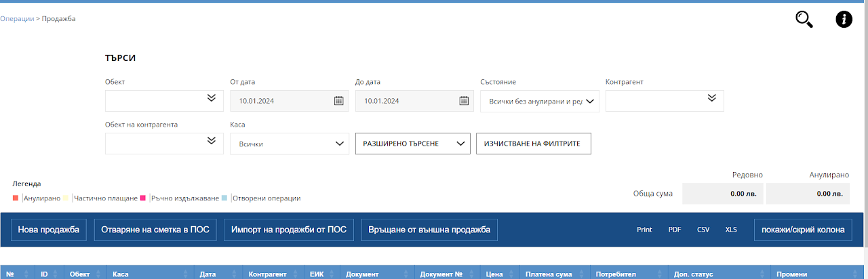
Task: Open the calendar icon for До дата
Action: 464,101
